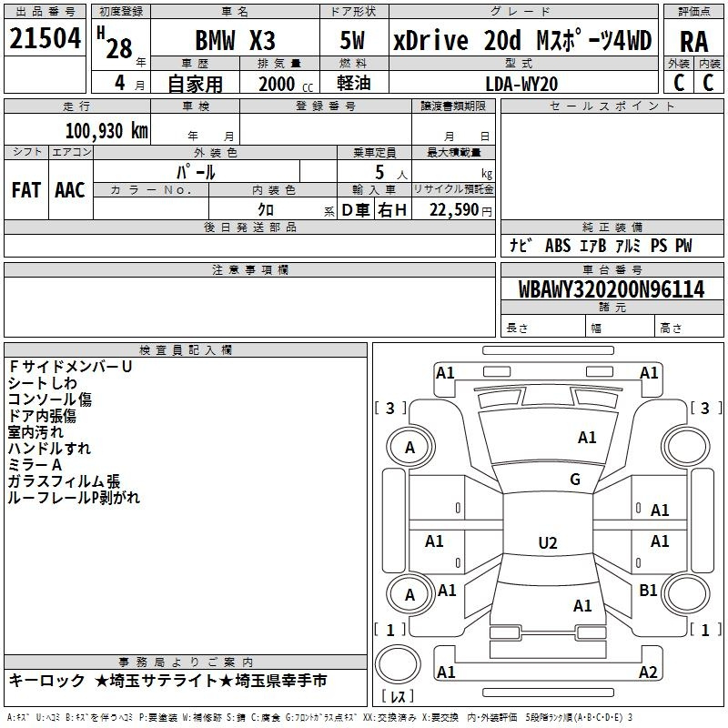Image resolution: width=728 pixels, height=728 pixels.
Task: Click recycle deposit amount 22,590円
Action: 460,210
